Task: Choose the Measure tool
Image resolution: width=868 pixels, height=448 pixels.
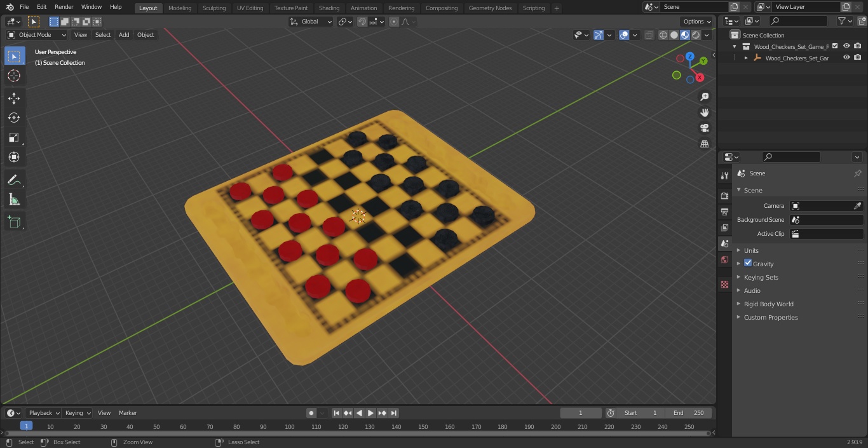Action: [14, 200]
